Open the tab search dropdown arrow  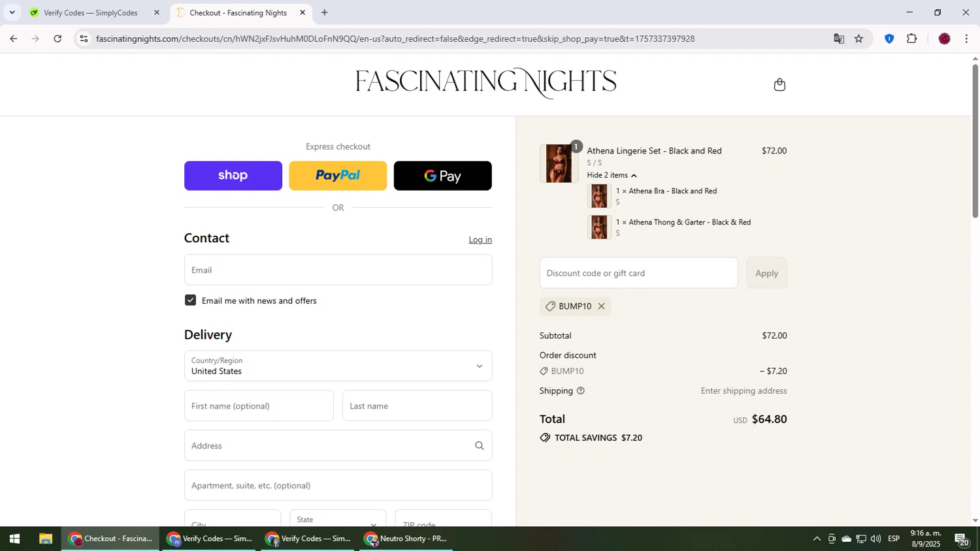(12, 12)
